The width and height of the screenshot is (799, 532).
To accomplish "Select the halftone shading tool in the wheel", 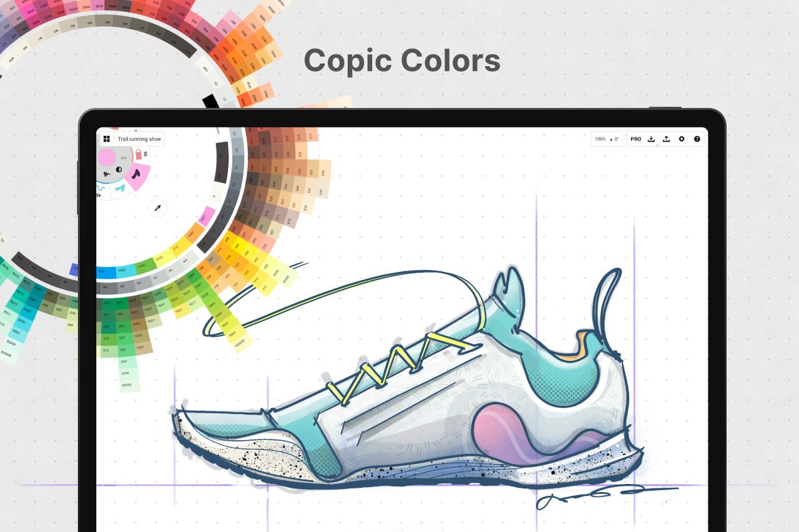I will point(119,170).
